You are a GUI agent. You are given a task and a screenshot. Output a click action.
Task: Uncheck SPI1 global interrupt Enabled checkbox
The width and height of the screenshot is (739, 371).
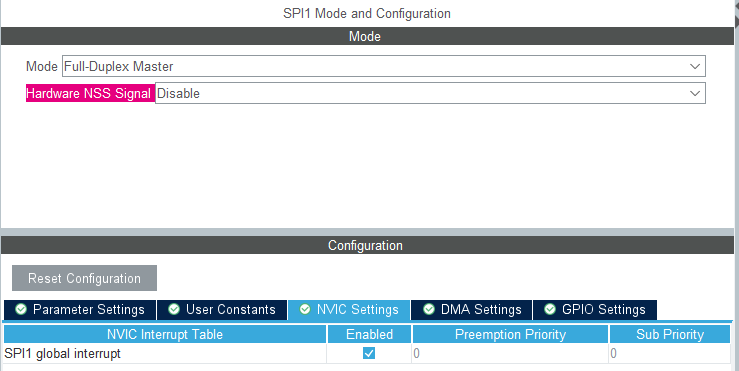(x=369, y=353)
